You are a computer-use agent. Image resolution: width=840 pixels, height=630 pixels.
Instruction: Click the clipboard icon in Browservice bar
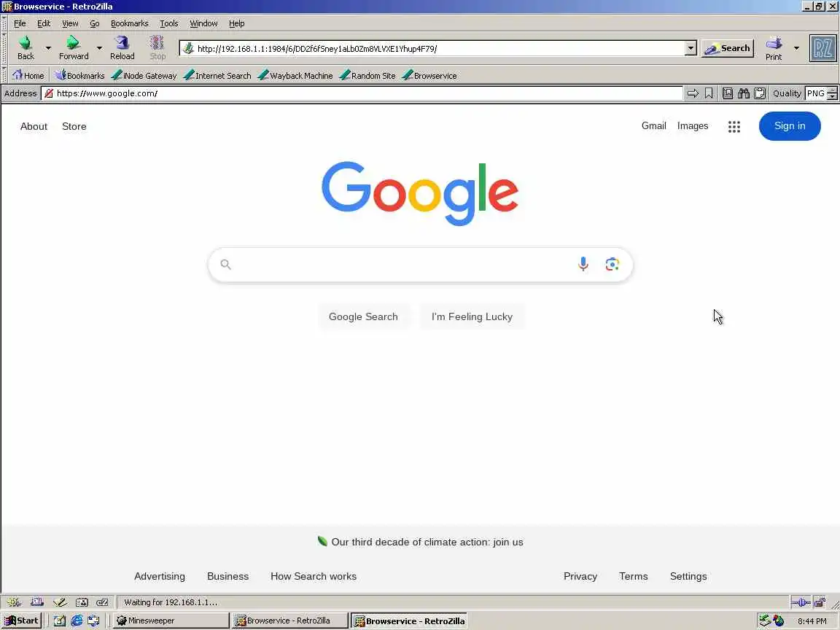click(760, 93)
